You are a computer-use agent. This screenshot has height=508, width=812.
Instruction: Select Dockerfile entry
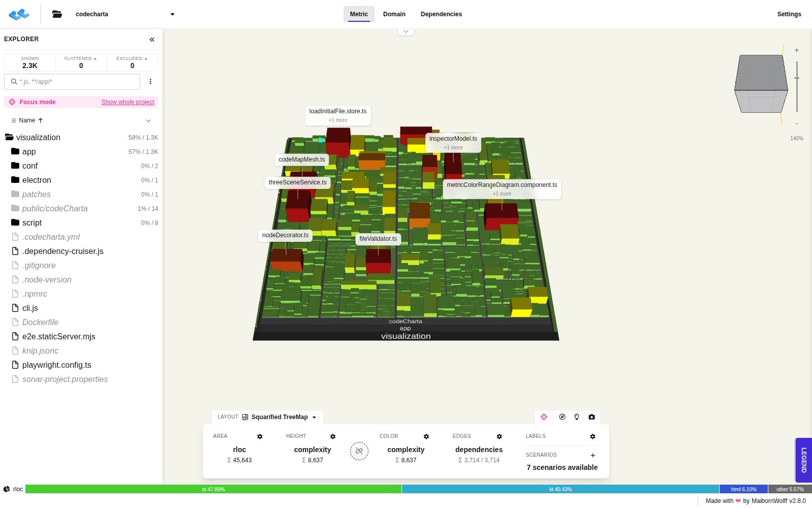(81, 322)
